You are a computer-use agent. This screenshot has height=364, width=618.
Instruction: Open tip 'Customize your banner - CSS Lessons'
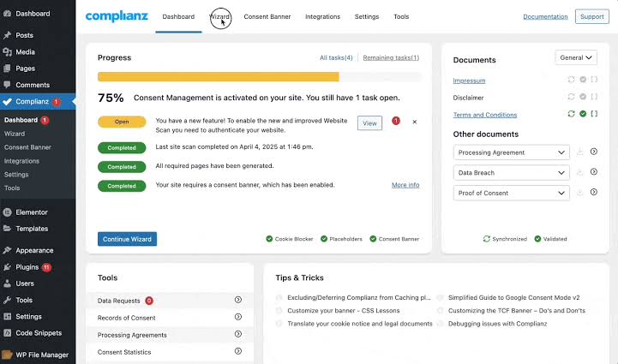point(344,310)
